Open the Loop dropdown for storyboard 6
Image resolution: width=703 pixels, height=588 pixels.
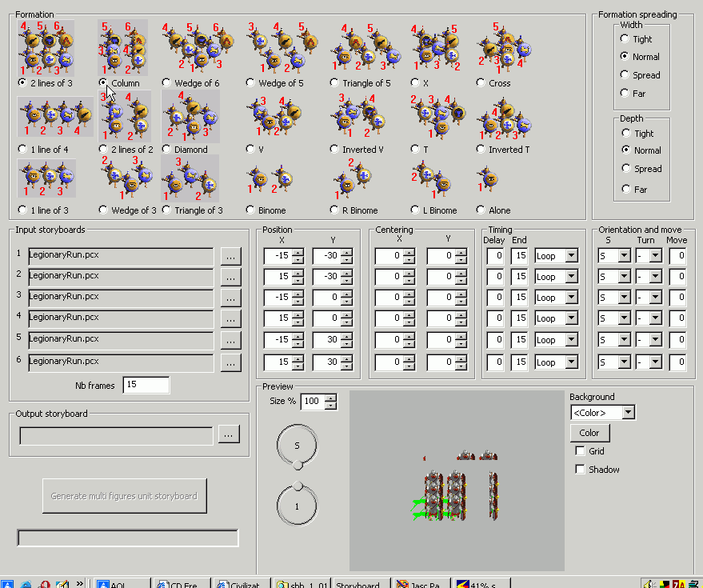click(571, 362)
